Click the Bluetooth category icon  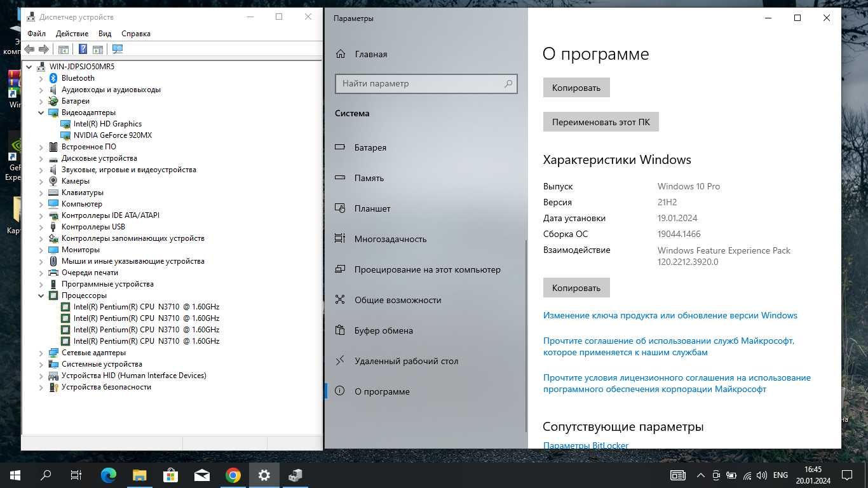(x=53, y=78)
